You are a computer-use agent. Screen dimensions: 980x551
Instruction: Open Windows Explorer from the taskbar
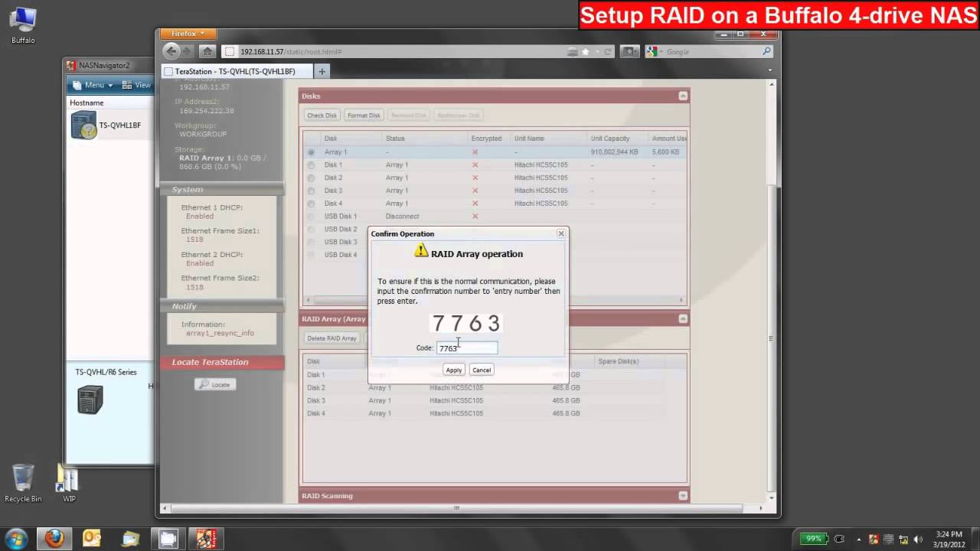(x=130, y=538)
